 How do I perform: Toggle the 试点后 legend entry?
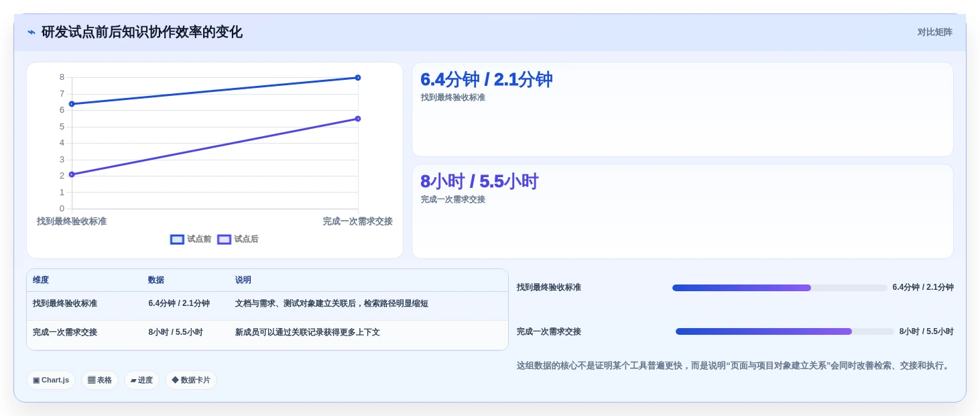coord(238,240)
